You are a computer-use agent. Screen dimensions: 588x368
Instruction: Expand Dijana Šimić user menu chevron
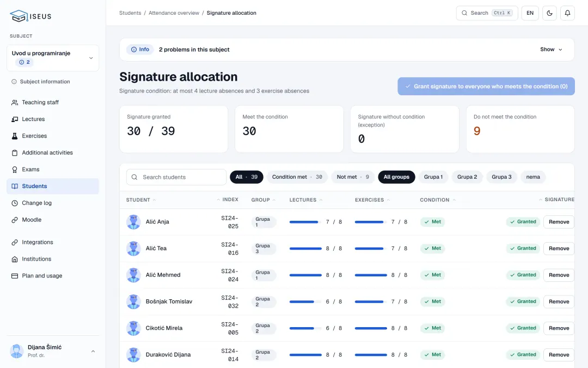[93, 352]
